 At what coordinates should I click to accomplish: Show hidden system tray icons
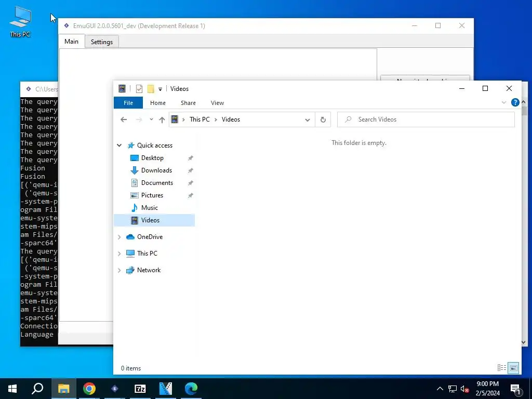(440, 389)
